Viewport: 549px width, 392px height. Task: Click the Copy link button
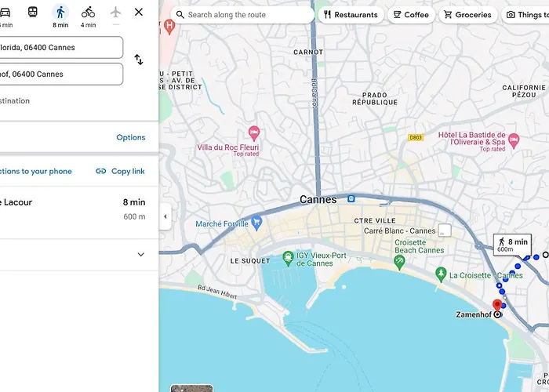point(120,171)
